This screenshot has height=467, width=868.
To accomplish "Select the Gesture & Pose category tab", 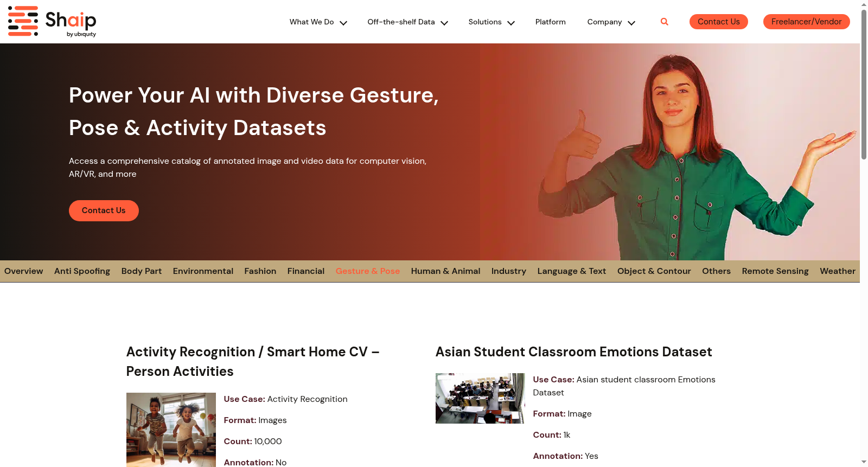I will pyautogui.click(x=368, y=271).
